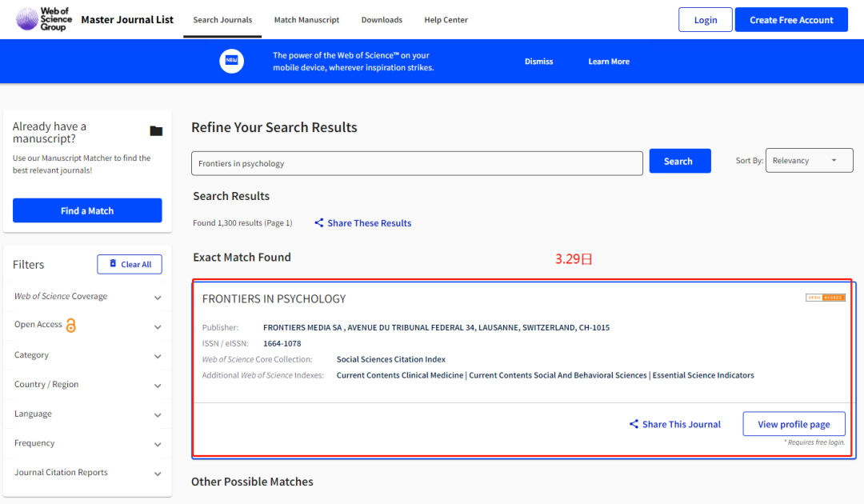Click the Create Free Account button
The image size is (864, 504).
[790, 20]
